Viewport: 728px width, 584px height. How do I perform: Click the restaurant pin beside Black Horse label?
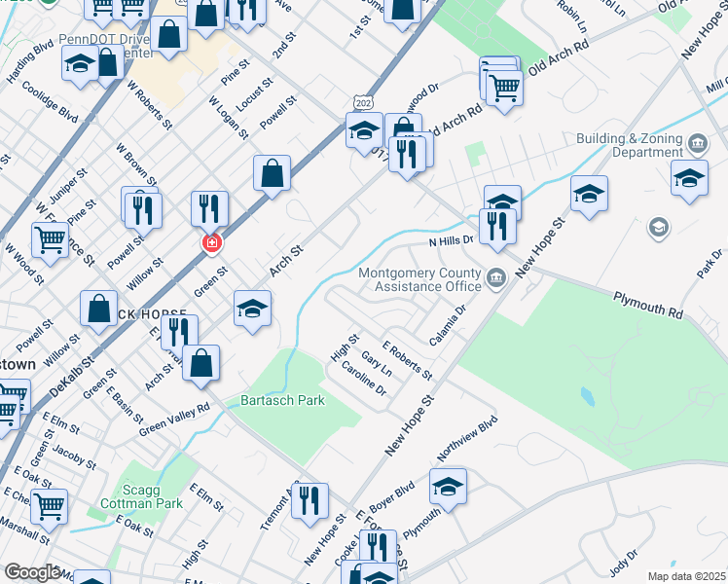click(179, 333)
